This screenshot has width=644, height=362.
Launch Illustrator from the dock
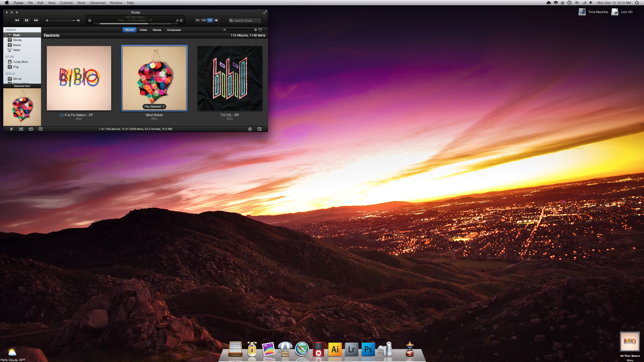(335, 349)
